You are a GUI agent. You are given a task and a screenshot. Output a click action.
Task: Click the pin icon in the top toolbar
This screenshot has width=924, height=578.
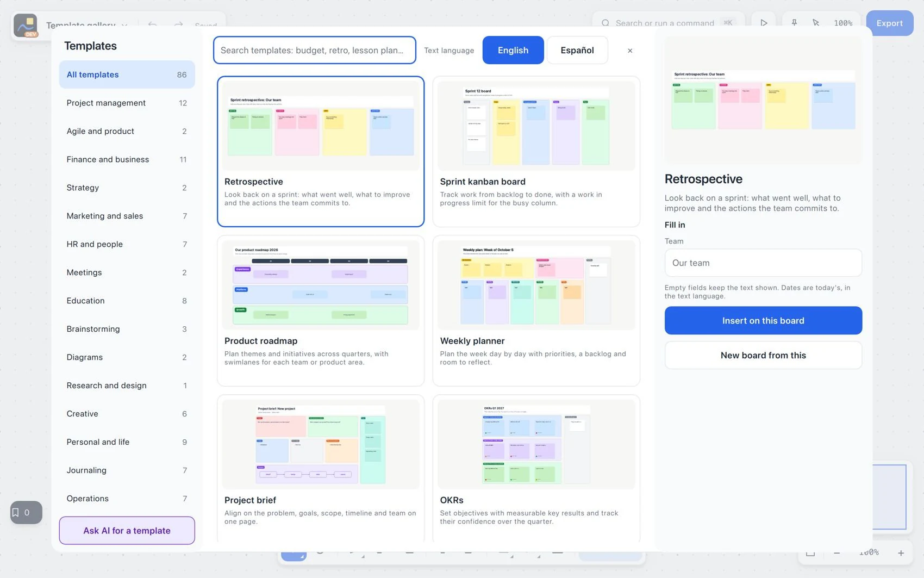794,23
